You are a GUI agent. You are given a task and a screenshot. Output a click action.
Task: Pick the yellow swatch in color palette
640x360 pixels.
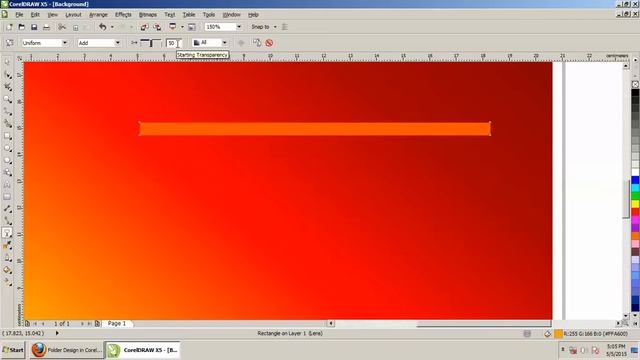(x=635, y=204)
